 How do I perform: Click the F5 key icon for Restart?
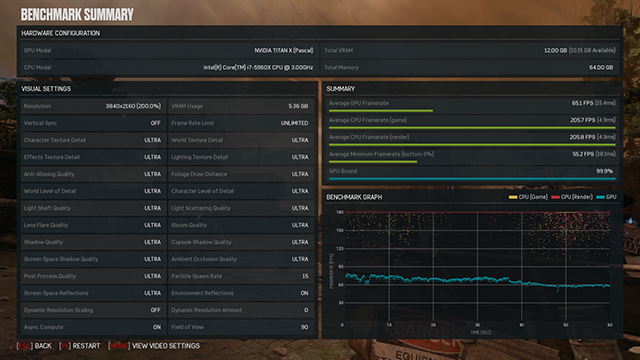point(64,346)
